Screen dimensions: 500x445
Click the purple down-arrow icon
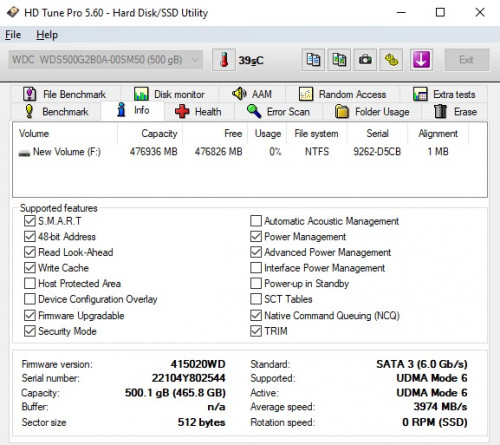(421, 60)
